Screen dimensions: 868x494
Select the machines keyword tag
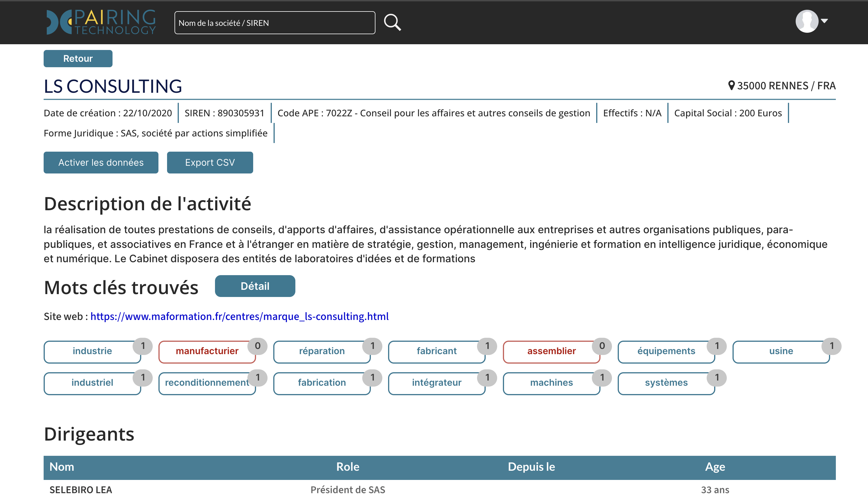click(x=552, y=383)
